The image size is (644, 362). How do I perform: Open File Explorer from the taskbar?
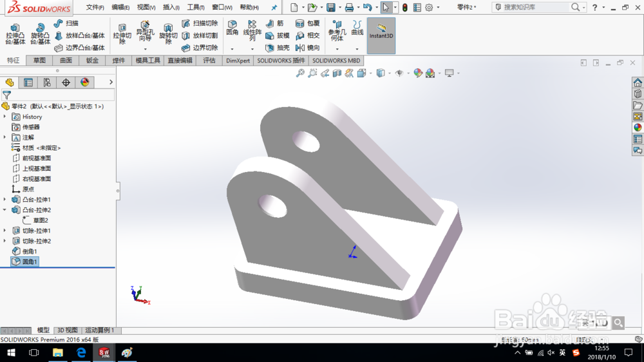(57, 352)
